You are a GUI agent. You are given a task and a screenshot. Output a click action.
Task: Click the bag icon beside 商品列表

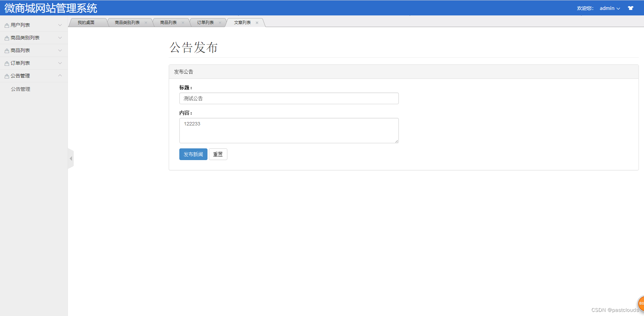pyautogui.click(x=6, y=50)
